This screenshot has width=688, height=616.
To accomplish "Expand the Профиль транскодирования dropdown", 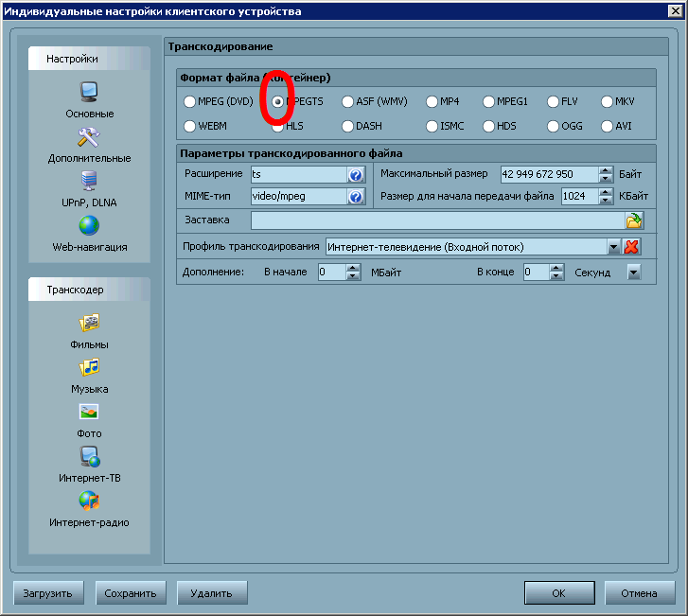I will tap(613, 247).
